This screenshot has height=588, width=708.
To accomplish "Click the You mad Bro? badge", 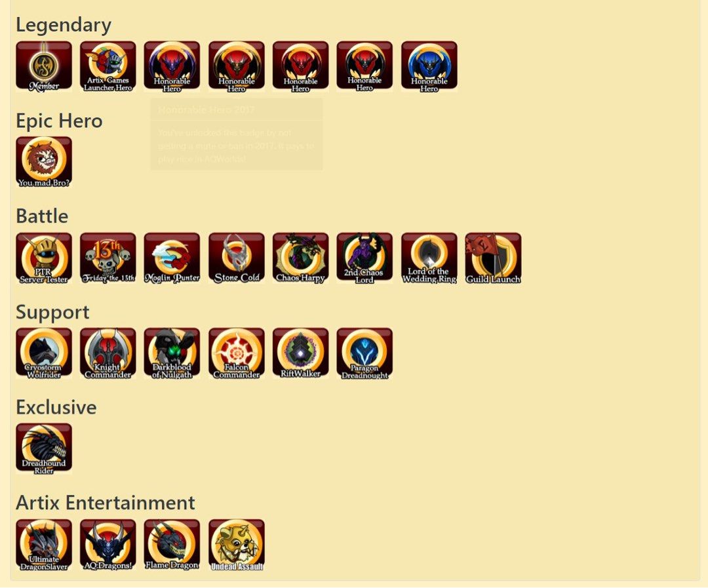I will (x=44, y=162).
